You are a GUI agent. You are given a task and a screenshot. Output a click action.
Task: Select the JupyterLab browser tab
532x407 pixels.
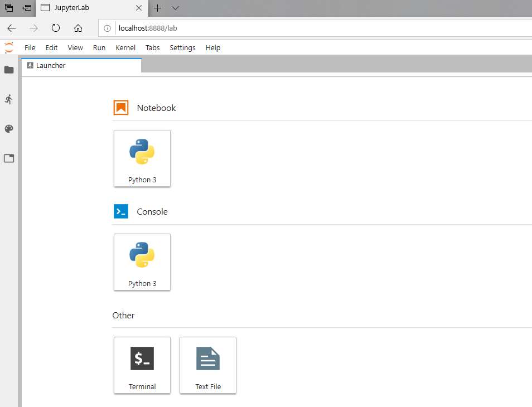(x=92, y=8)
